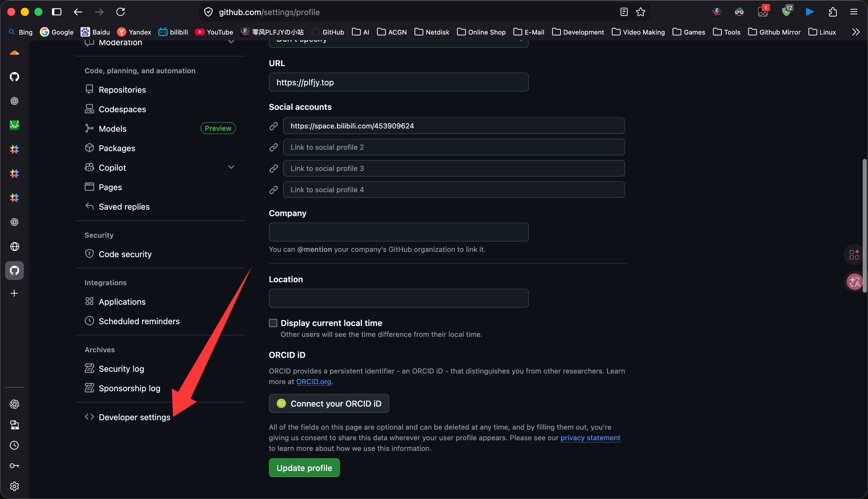Screen dimensions: 868x499
Task: Open the avatar extension icon in toolbar
Action: tap(717, 12)
